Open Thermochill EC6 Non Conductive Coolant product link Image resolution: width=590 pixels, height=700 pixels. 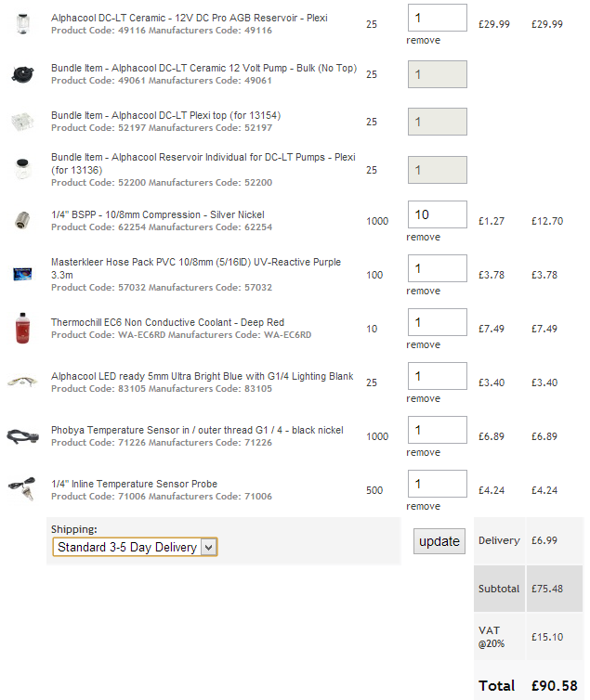click(167, 322)
